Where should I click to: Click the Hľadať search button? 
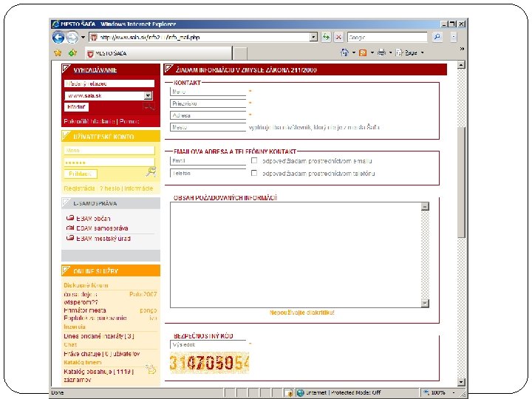pyautogui.click(x=76, y=107)
